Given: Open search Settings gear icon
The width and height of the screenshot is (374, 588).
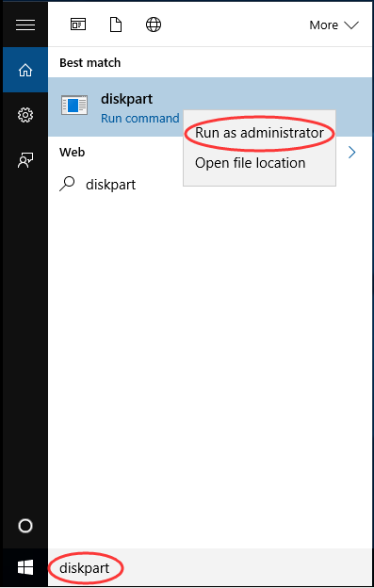Looking at the screenshot, I should 25,115.
